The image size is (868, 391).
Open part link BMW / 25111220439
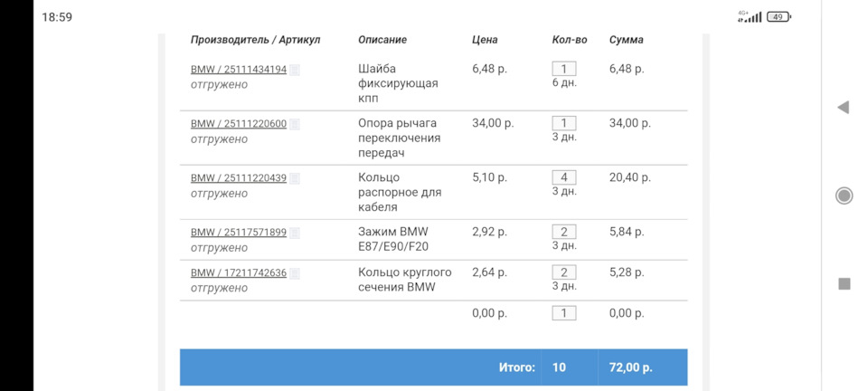click(239, 178)
